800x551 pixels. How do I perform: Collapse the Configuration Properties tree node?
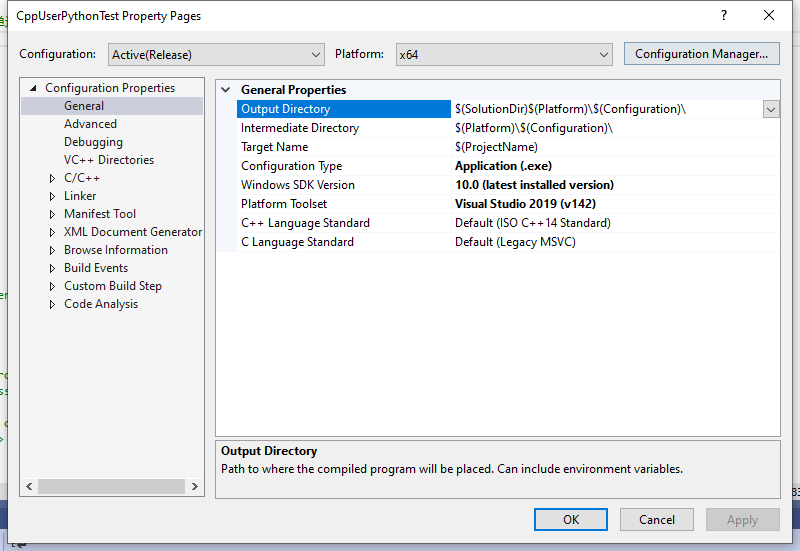34,88
